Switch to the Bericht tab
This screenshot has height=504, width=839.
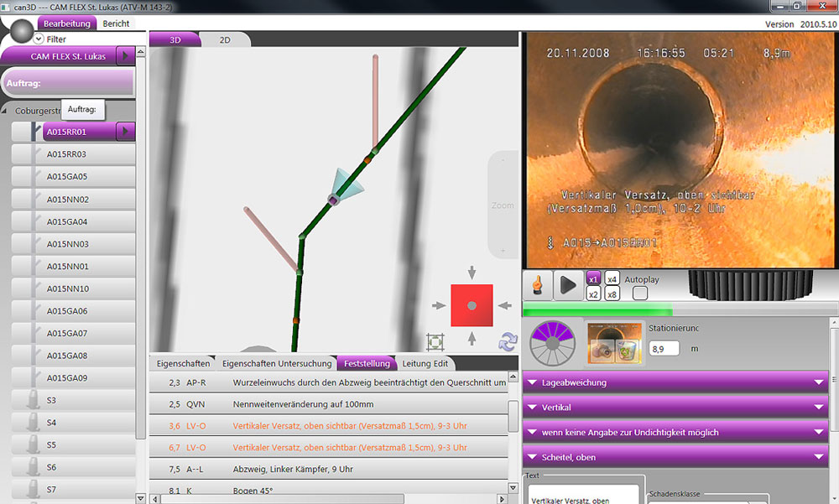click(116, 23)
